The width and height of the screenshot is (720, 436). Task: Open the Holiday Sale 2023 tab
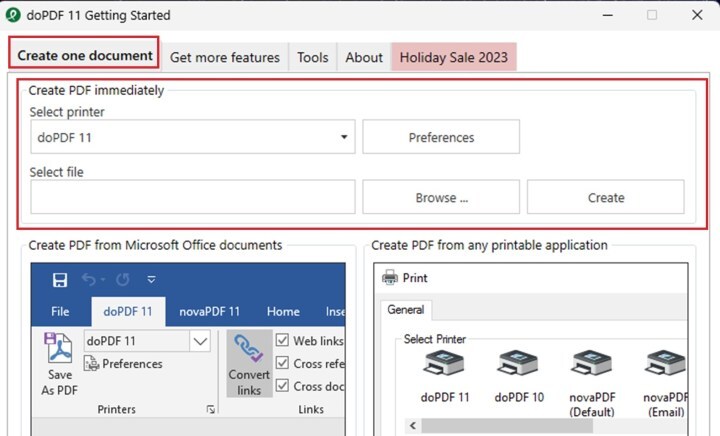(x=454, y=57)
